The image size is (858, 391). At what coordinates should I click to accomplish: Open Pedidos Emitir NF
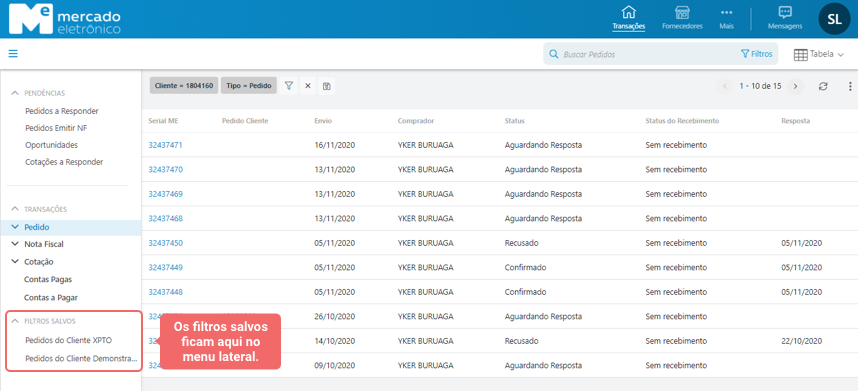pyautogui.click(x=56, y=128)
